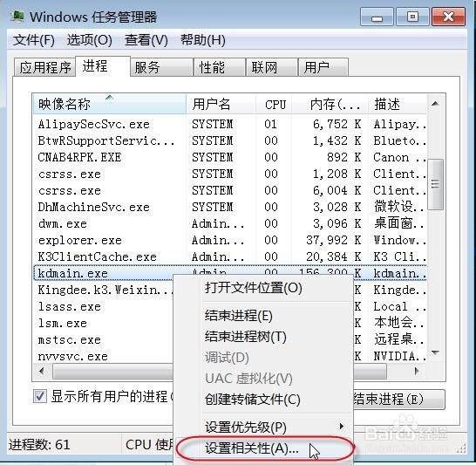This screenshot has height=465, width=476.
Task: Open the 选项(O) menu
Action: tap(90, 40)
